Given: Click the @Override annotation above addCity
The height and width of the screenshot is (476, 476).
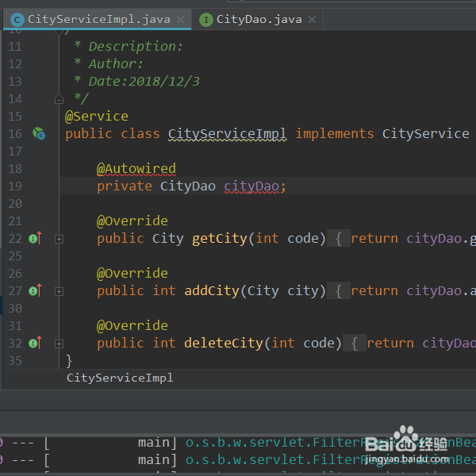Looking at the screenshot, I should click(x=132, y=274).
